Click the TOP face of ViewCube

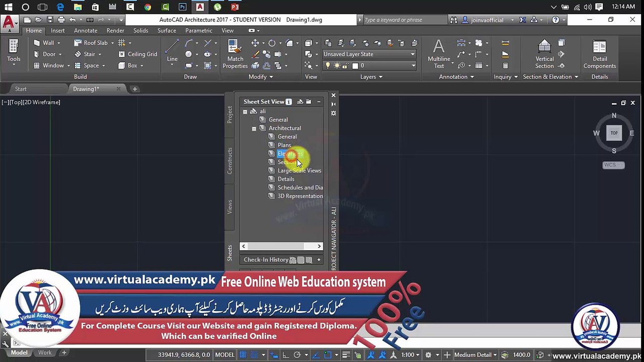coord(614,133)
